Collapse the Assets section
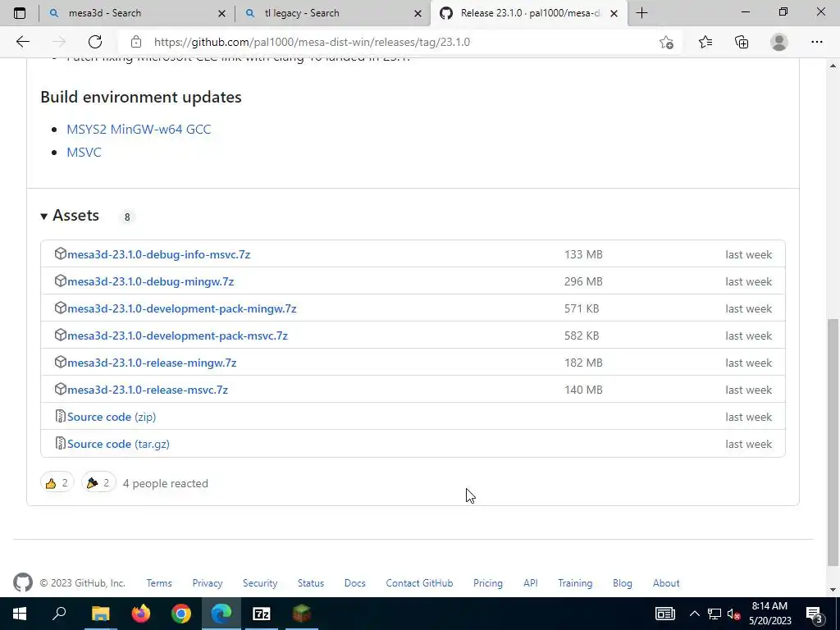 pyautogui.click(x=70, y=216)
